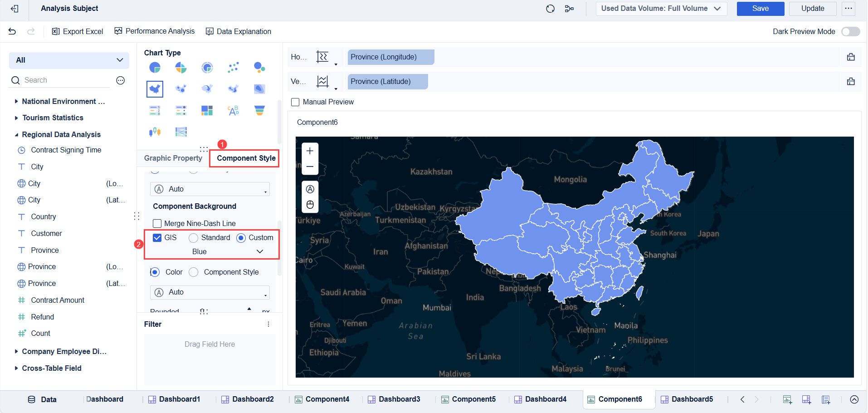
Task: Click the Province (Longitude) field pill
Action: click(391, 57)
